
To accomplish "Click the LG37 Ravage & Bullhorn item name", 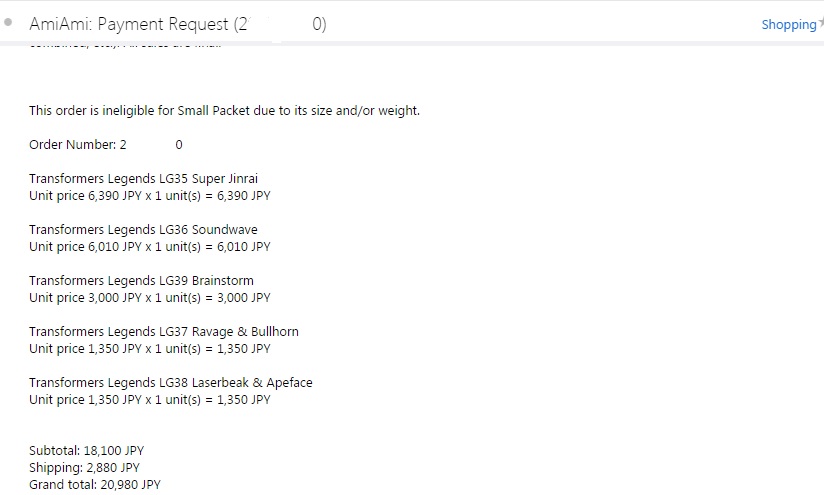I will point(163,332).
